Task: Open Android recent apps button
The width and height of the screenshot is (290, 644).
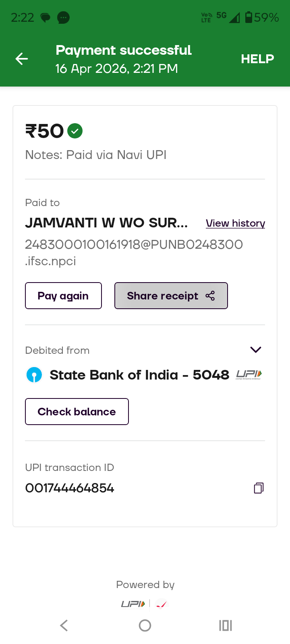Action: [x=226, y=625]
